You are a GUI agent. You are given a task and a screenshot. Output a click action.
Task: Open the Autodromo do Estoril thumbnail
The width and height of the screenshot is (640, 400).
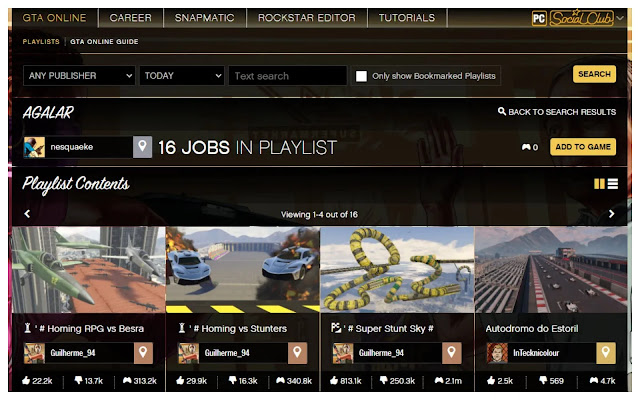[x=551, y=270]
